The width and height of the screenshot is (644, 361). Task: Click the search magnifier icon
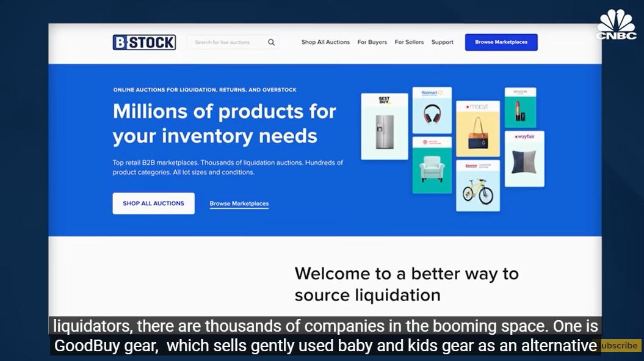click(272, 42)
